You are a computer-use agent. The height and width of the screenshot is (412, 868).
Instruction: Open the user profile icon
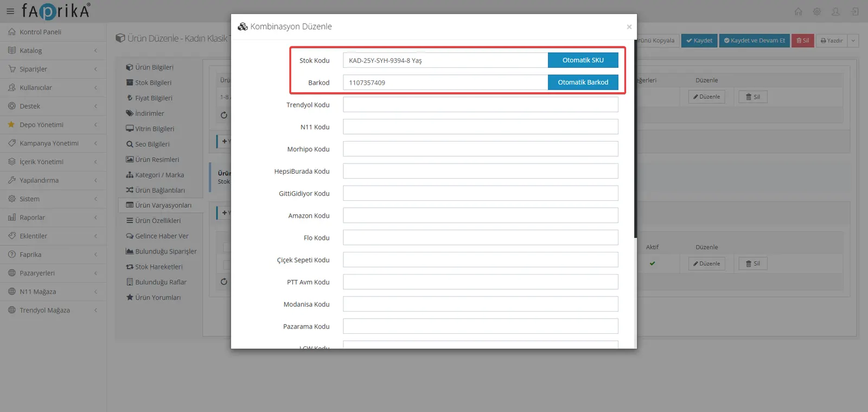(836, 11)
